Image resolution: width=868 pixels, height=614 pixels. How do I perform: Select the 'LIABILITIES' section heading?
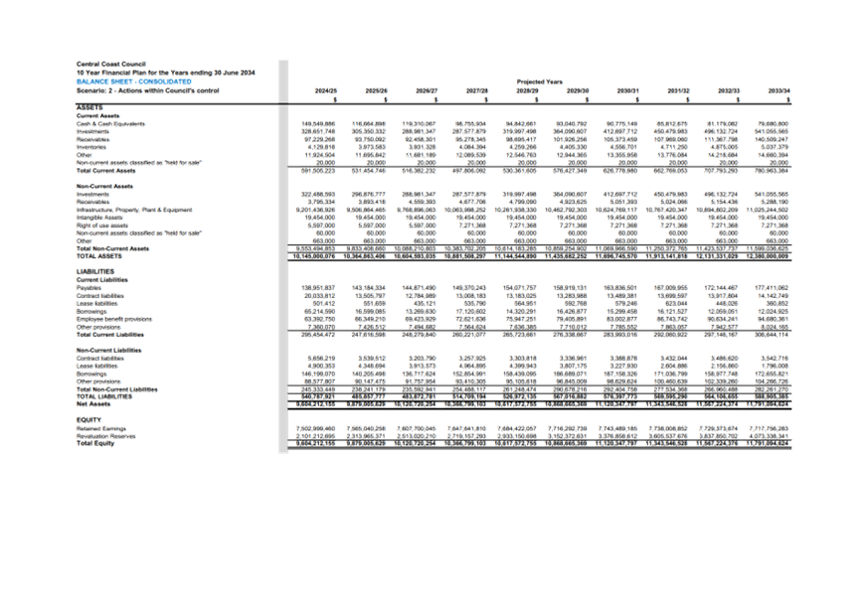pyautogui.click(x=95, y=271)
